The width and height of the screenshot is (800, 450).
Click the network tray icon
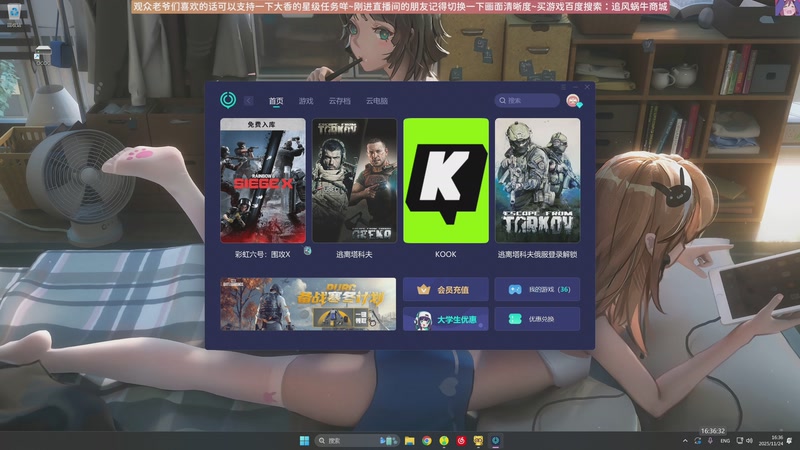pyautogui.click(x=740, y=441)
